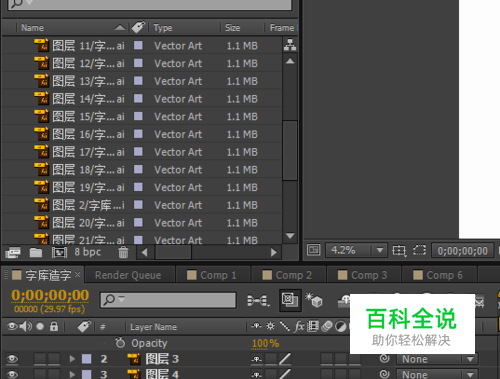Screen dimensions: 500x379
Task: Create a new folder in Project panel
Action: (36, 252)
